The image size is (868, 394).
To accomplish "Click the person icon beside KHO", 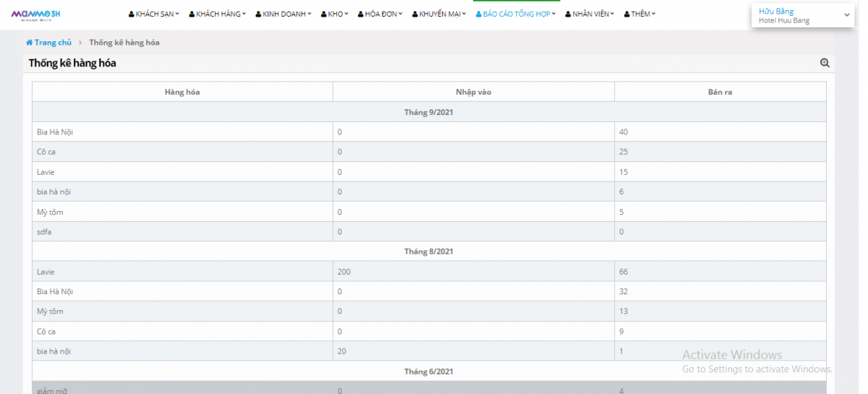I will point(324,14).
